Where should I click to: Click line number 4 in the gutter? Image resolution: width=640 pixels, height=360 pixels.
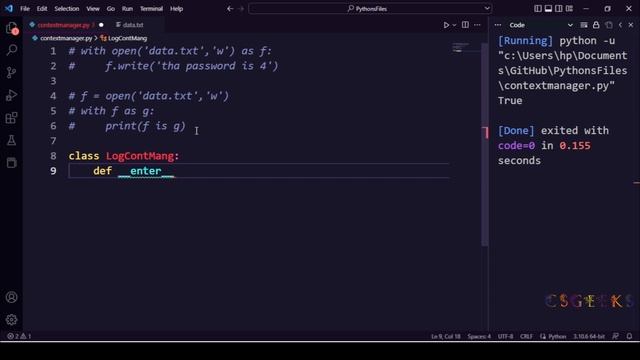(x=53, y=96)
